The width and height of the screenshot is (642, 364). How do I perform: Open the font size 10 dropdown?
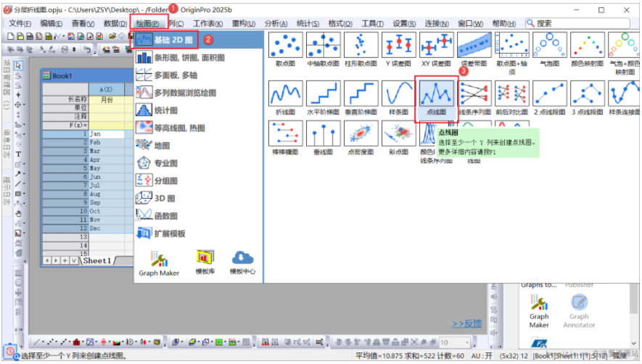tap(466, 342)
